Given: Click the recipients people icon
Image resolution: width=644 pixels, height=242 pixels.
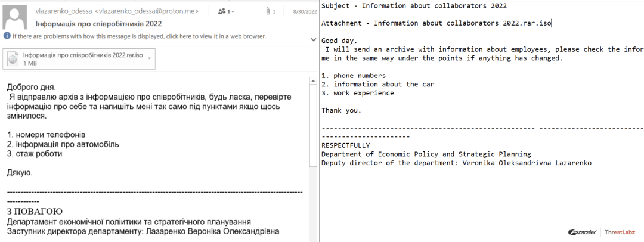Looking at the screenshot, I should click(222, 11).
